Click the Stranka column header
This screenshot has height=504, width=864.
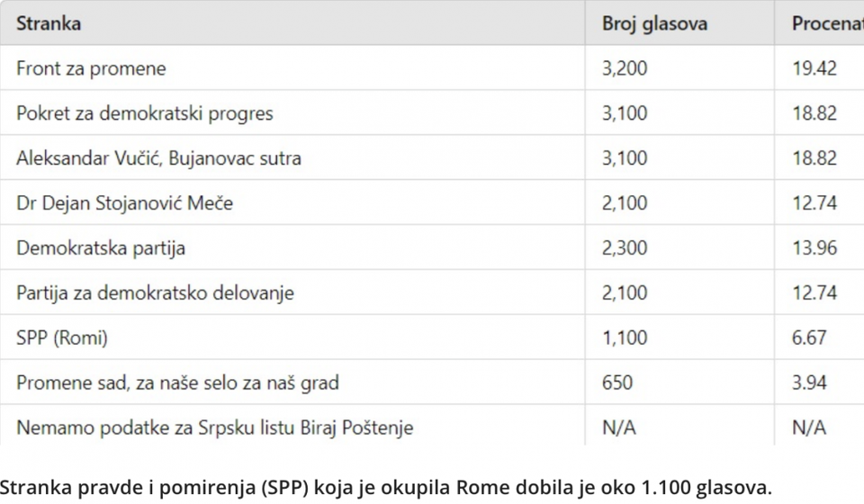pyautogui.click(x=49, y=23)
